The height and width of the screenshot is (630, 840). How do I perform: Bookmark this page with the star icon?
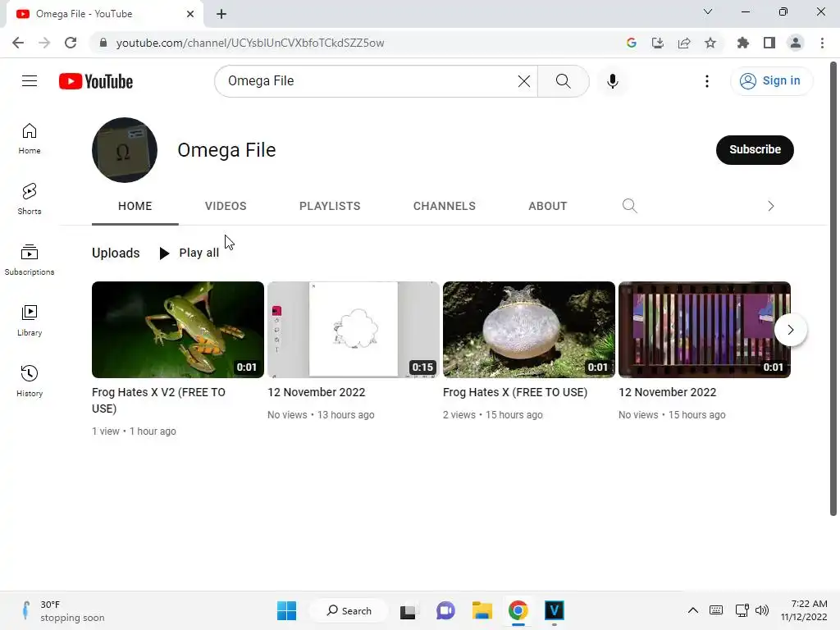[x=710, y=43]
